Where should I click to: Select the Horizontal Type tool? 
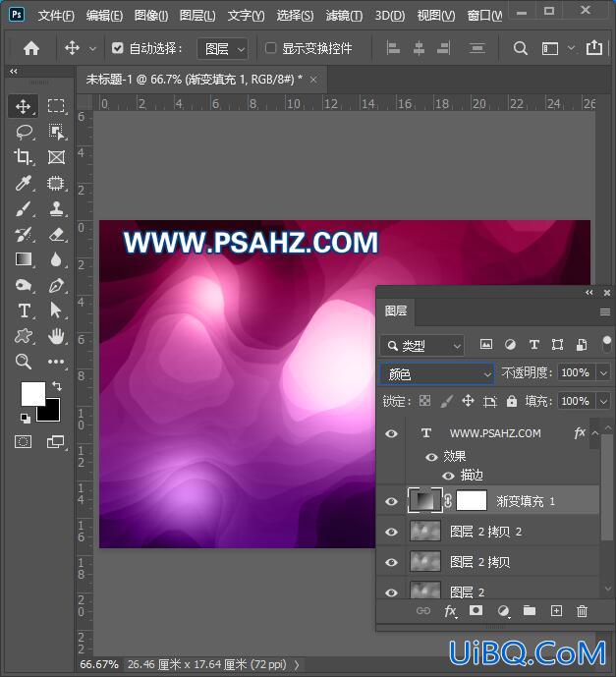(x=24, y=310)
